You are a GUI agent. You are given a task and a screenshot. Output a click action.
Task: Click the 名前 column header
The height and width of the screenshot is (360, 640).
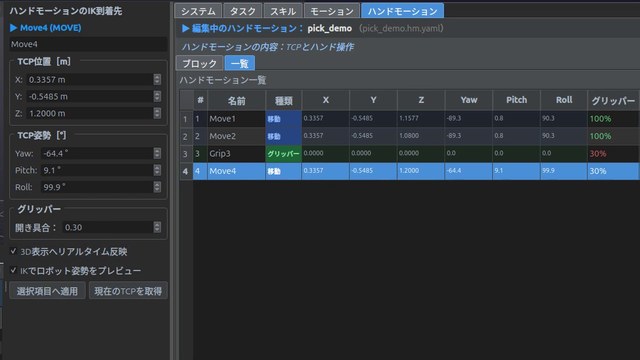[x=236, y=100]
